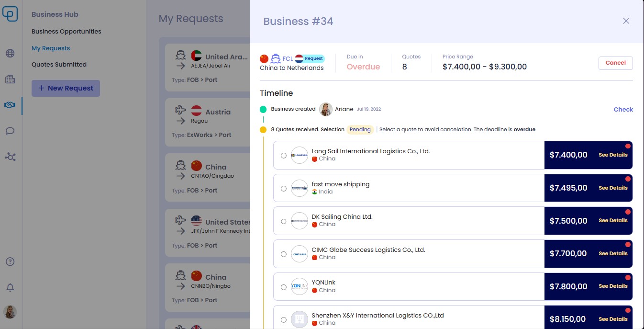Select DK Sailing China Ltd. quote radio
Image resolution: width=644 pixels, height=329 pixels.
pos(284,221)
